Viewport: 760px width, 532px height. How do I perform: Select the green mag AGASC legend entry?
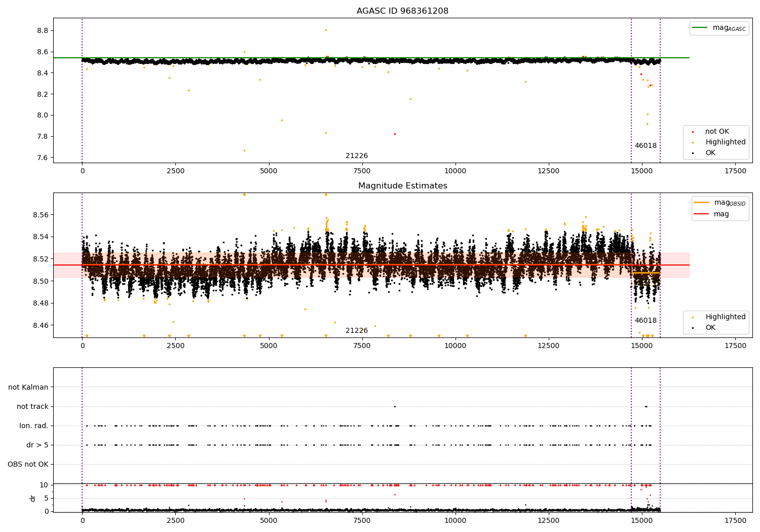(x=719, y=28)
